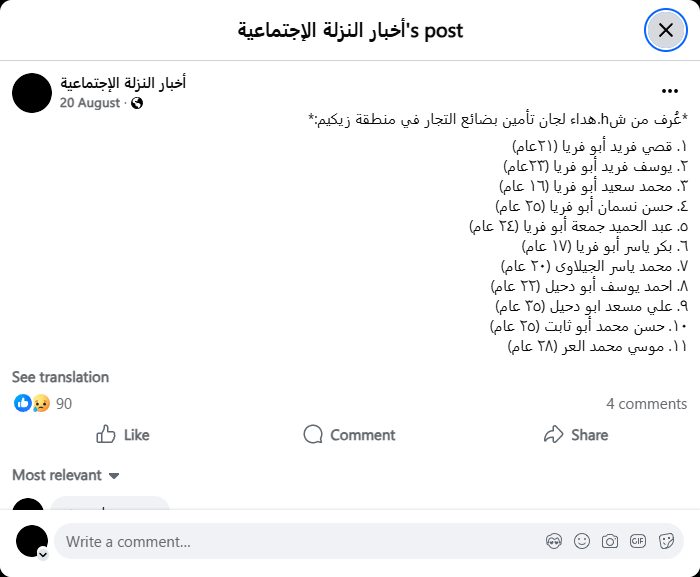
Task: Click the Like thumbs-up button
Action: point(123,435)
